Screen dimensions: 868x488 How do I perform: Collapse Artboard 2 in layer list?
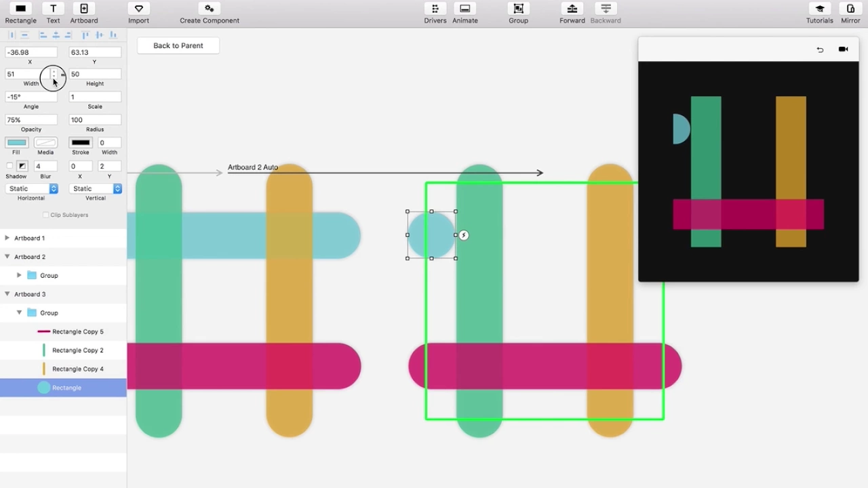(x=7, y=257)
